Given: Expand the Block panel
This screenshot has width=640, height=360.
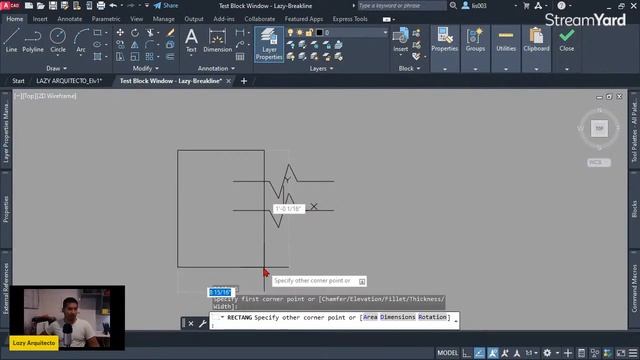Looking at the screenshot, I should [x=409, y=69].
